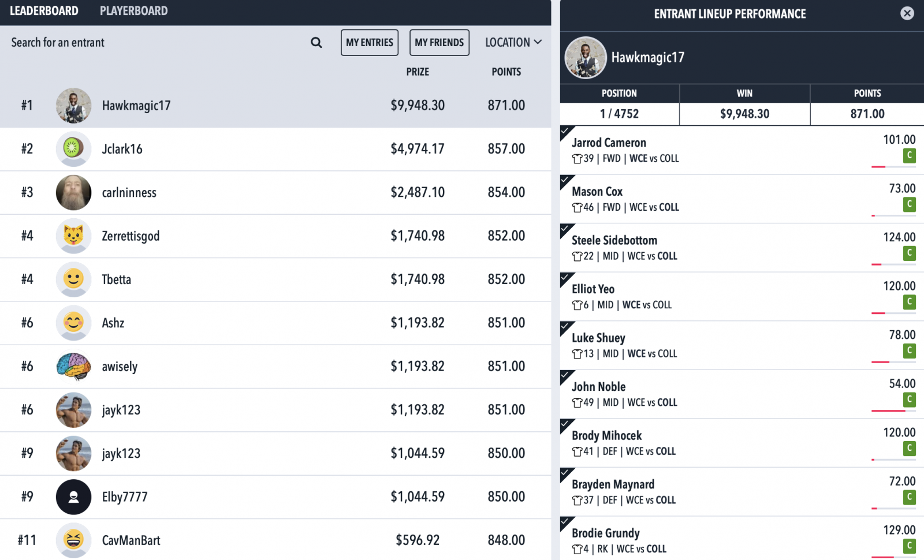Click the Points column header in leaderboard
Screen dimensions: 924x560
506,72
